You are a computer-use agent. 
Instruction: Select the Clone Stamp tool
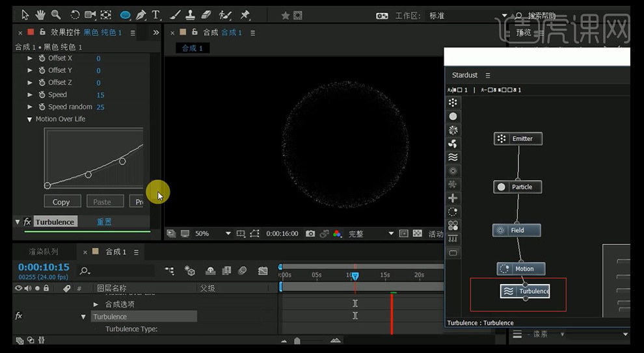[x=191, y=14]
